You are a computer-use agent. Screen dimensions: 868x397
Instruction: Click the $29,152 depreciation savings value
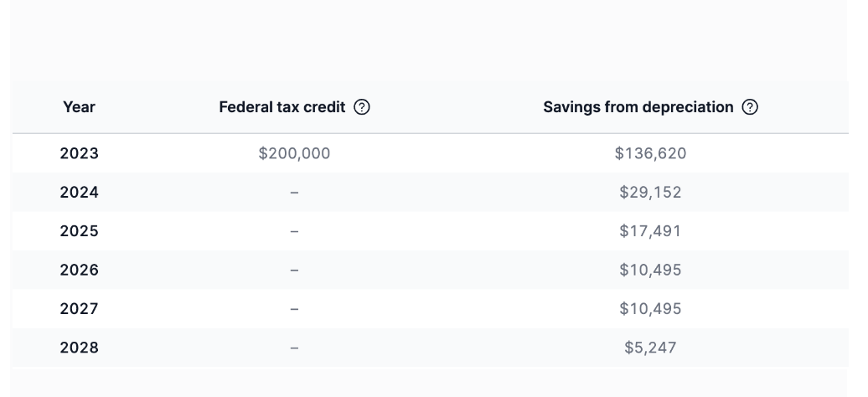pos(650,193)
